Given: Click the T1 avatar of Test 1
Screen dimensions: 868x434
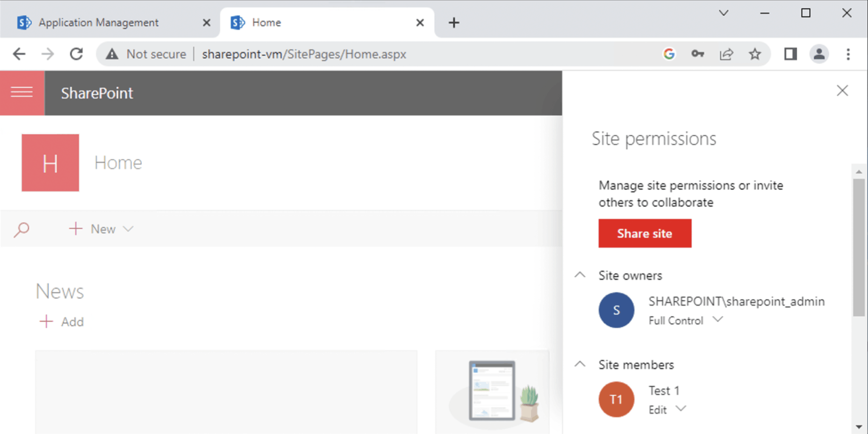Looking at the screenshot, I should [x=616, y=400].
